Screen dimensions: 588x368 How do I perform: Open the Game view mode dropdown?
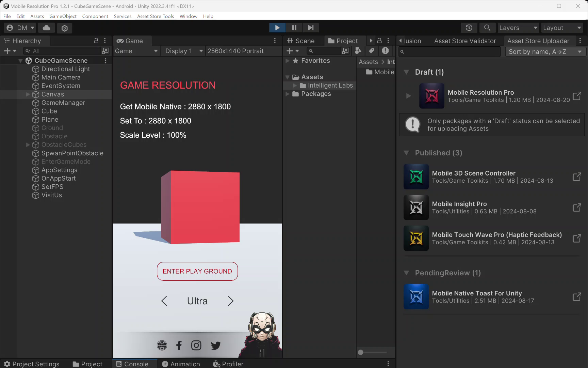pos(136,51)
